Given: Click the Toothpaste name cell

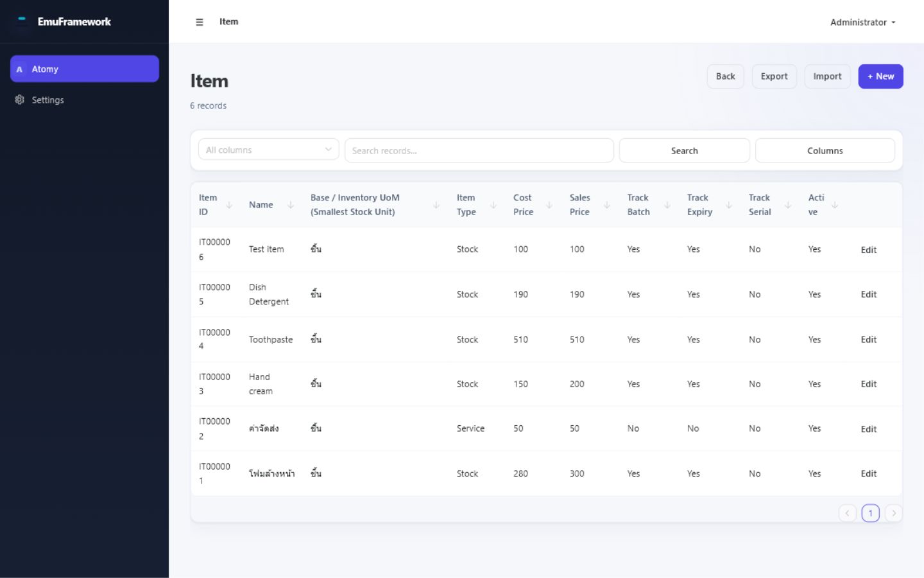Looking at the screenshot, I should [x=271, y=339].
